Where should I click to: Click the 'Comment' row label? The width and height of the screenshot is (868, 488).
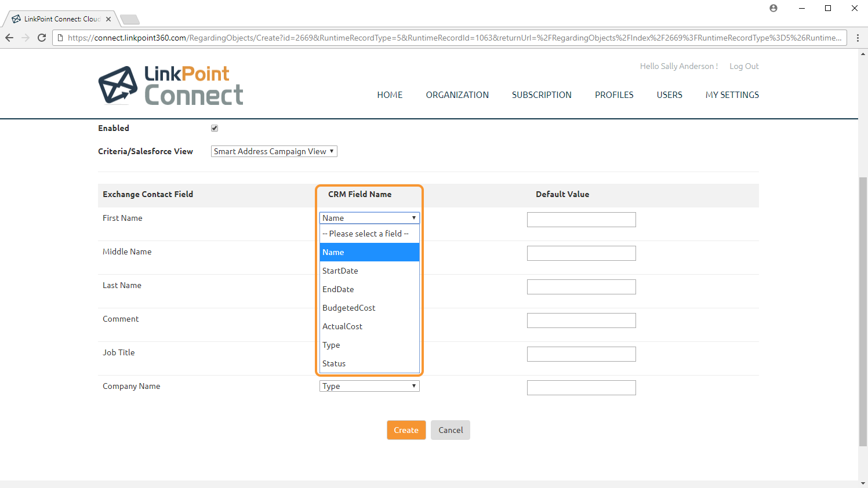point(121,319)
